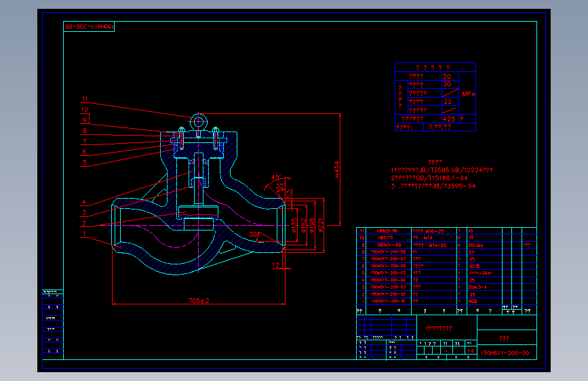
Task: Click the 22 value in the specification table
Action: pyautogui.click(x=448, y=102)
